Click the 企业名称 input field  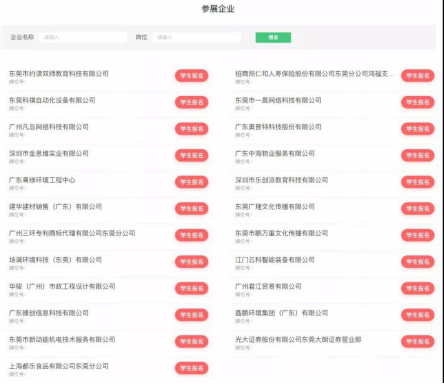83,37
